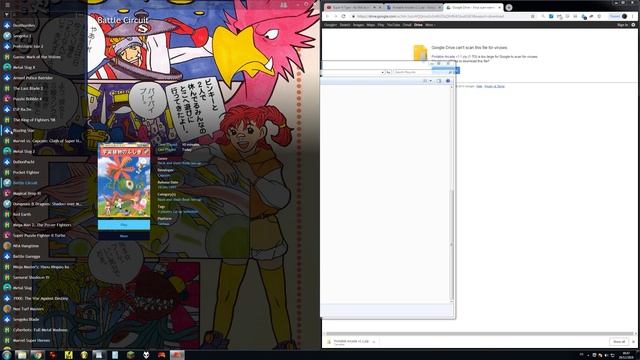This screenshot has height=360, width=640.
Task: Open the Playnite hamburger main menu
Action: coord(7,5)
